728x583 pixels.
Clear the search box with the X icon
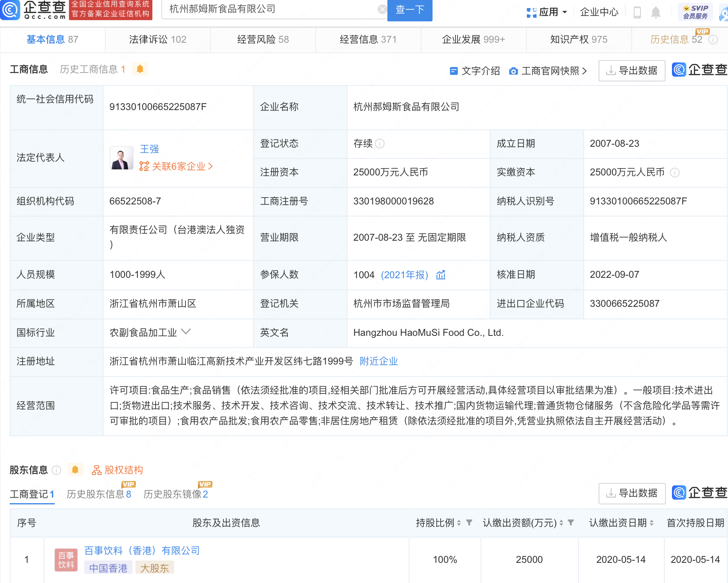(x=382, y=9)
